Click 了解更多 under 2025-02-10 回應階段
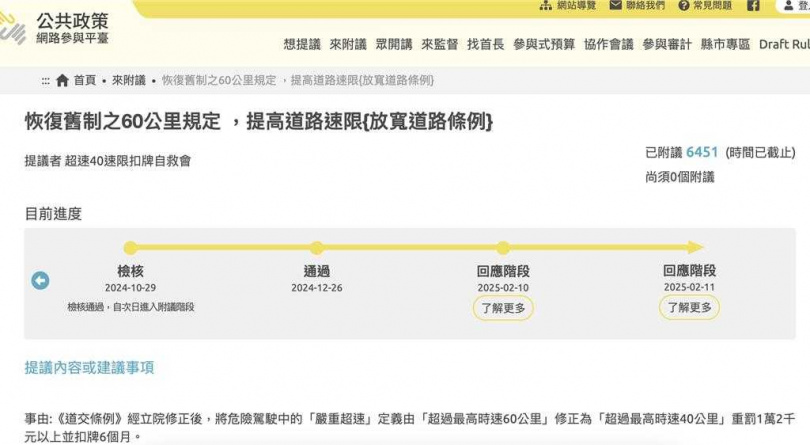 point(503,308)
